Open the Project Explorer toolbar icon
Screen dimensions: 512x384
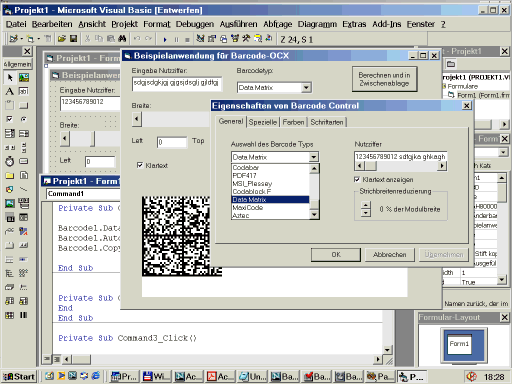pos(200,39)
